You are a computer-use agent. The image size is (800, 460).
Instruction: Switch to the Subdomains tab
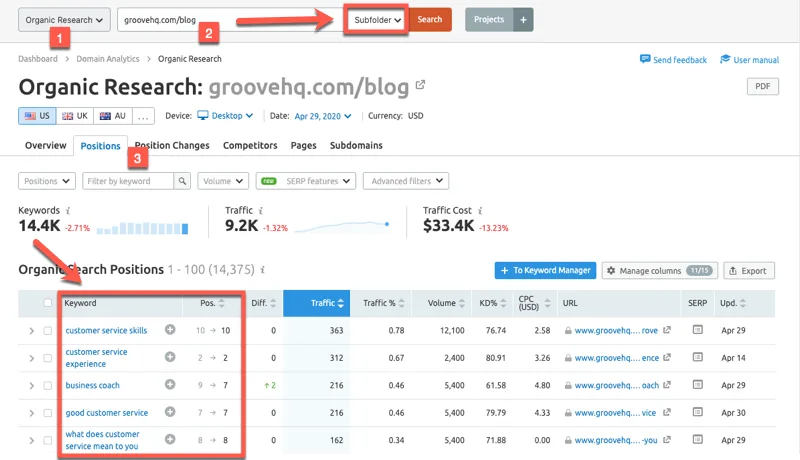pos(356,145)
